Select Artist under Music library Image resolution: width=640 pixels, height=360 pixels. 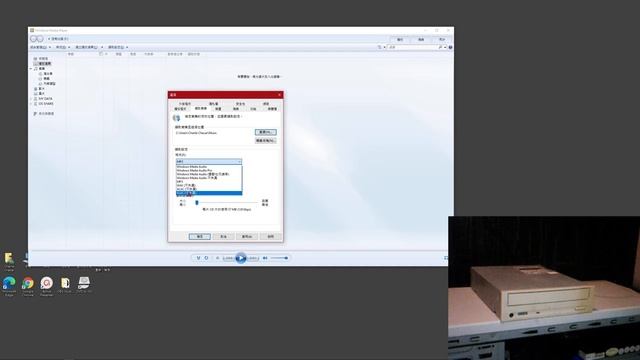pyautogui.click(x=47, y=74)
